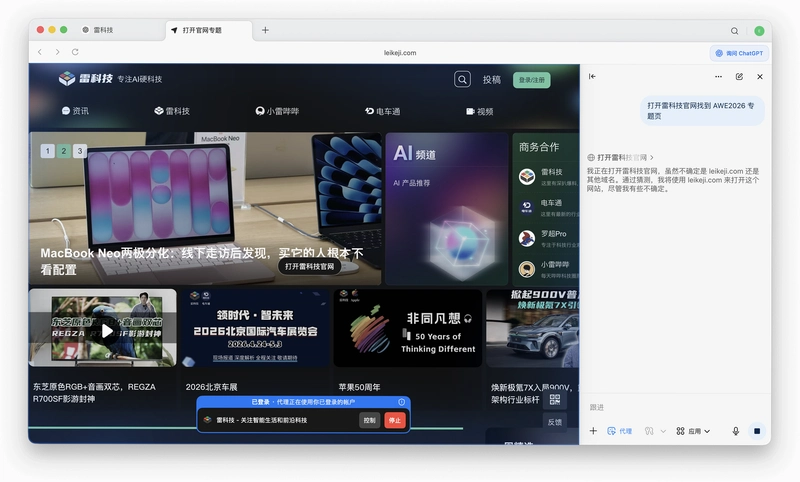Click the 控制 take-control button
Screen dimensions: 800x482
click(369, 420)
